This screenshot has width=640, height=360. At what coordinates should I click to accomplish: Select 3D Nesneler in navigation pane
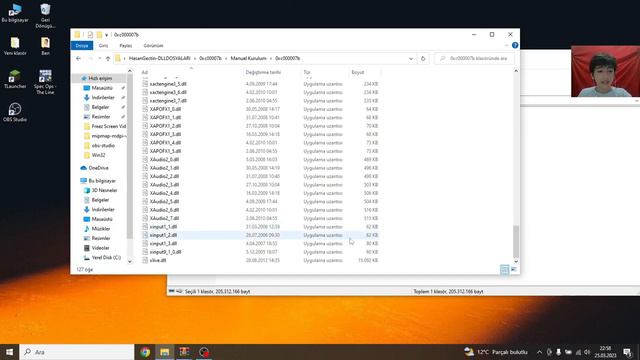[x=101, y=190]
